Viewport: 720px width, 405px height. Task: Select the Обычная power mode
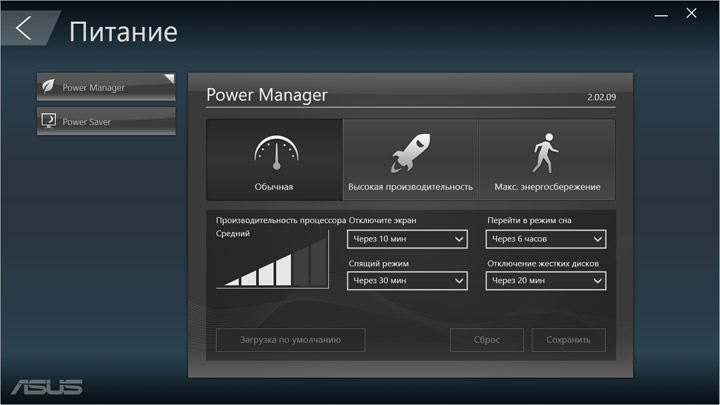point(275,160)
